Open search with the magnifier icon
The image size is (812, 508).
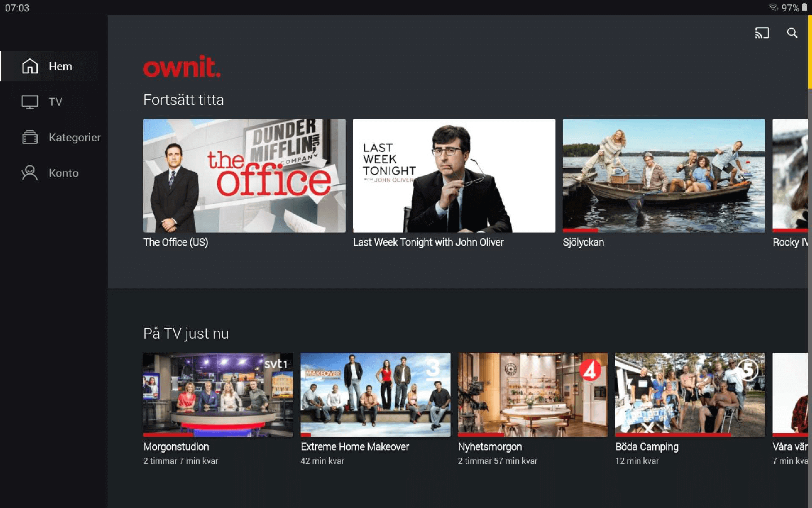(792, 33)
